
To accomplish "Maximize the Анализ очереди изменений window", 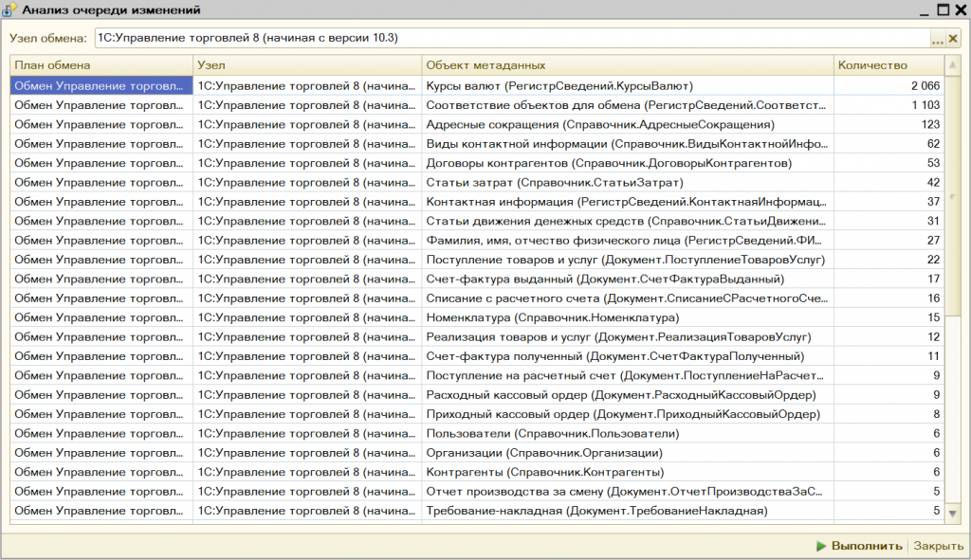I will click(943, 9).
